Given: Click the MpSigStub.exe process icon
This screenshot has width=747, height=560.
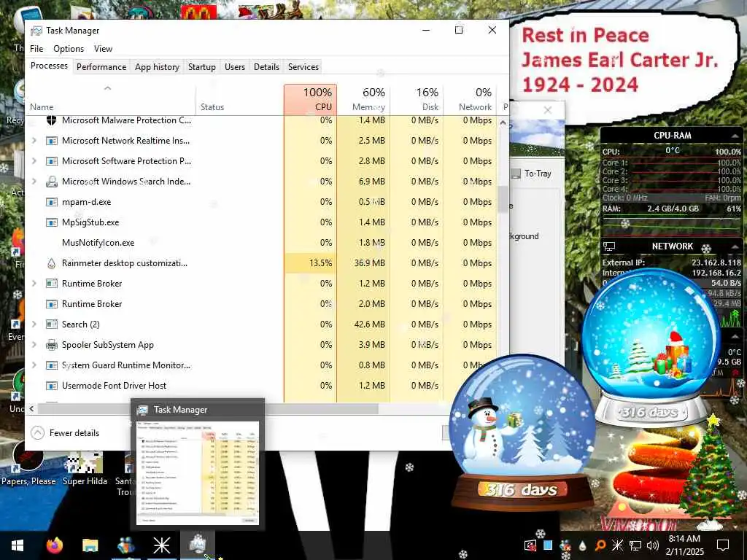Looking at the screenshot, I should point(52,222).
